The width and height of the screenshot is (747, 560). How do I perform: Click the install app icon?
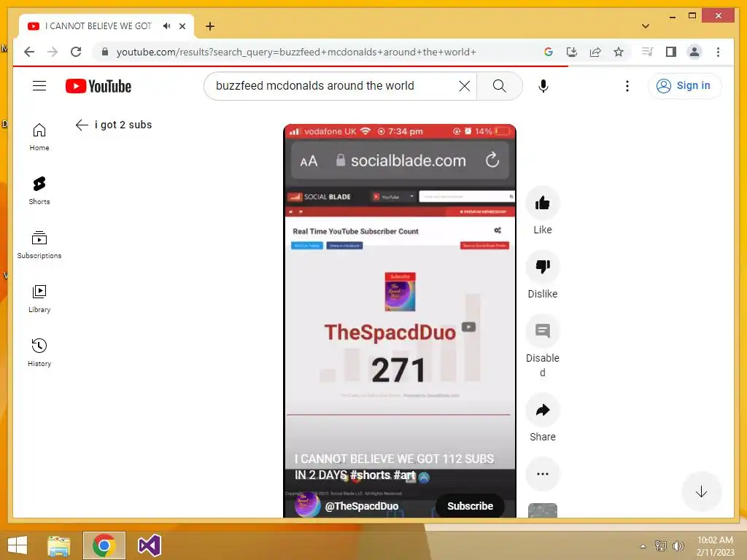pyautogui.click(x=571, y=52)
